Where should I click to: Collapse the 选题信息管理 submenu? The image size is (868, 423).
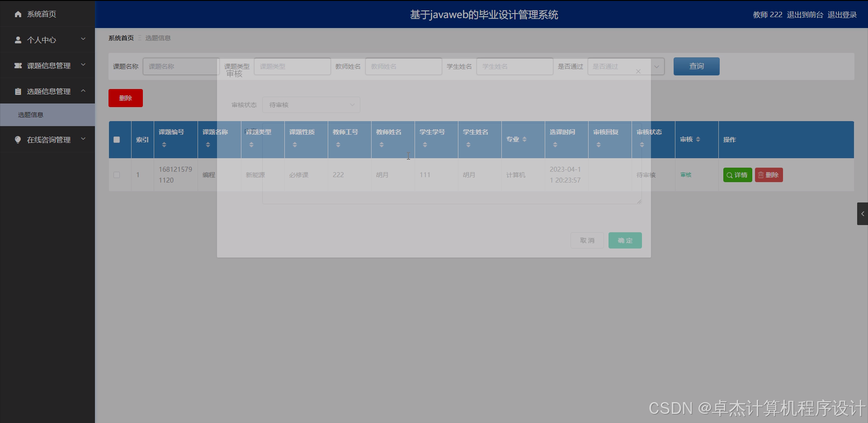[x=83, y=91]
